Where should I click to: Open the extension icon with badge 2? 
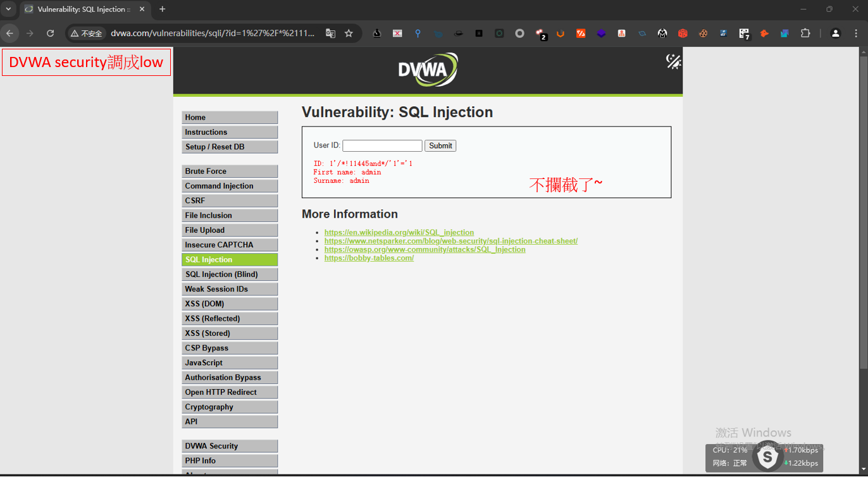click(540, 34)
